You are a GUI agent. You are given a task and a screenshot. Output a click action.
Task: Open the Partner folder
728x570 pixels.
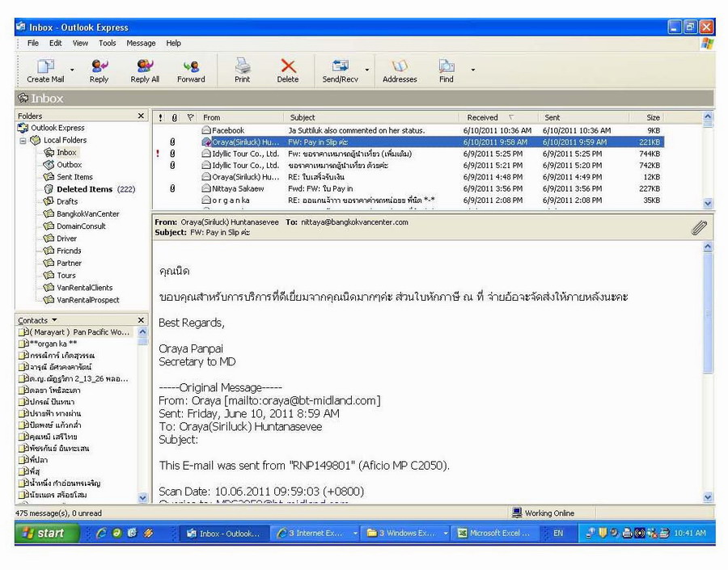click(63, 264)
